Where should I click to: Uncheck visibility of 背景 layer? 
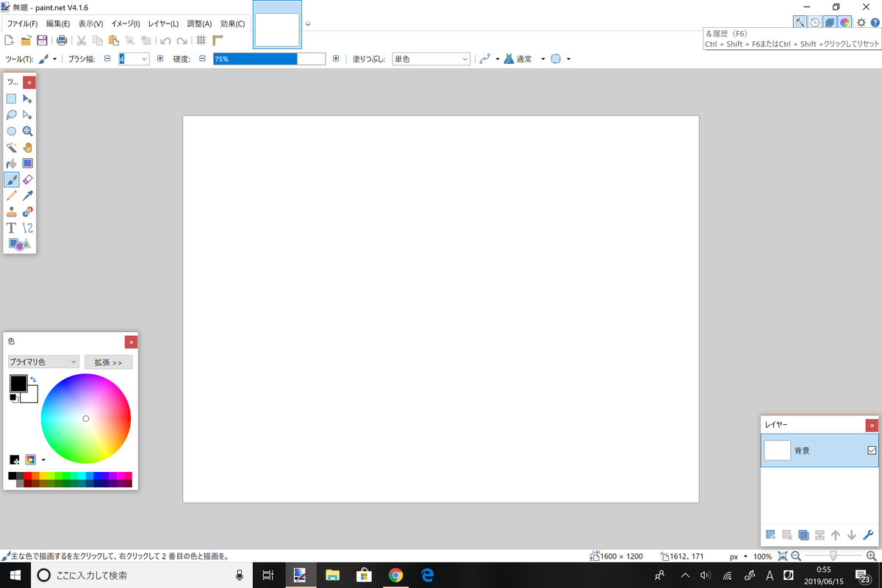click(x=872, y=451)
